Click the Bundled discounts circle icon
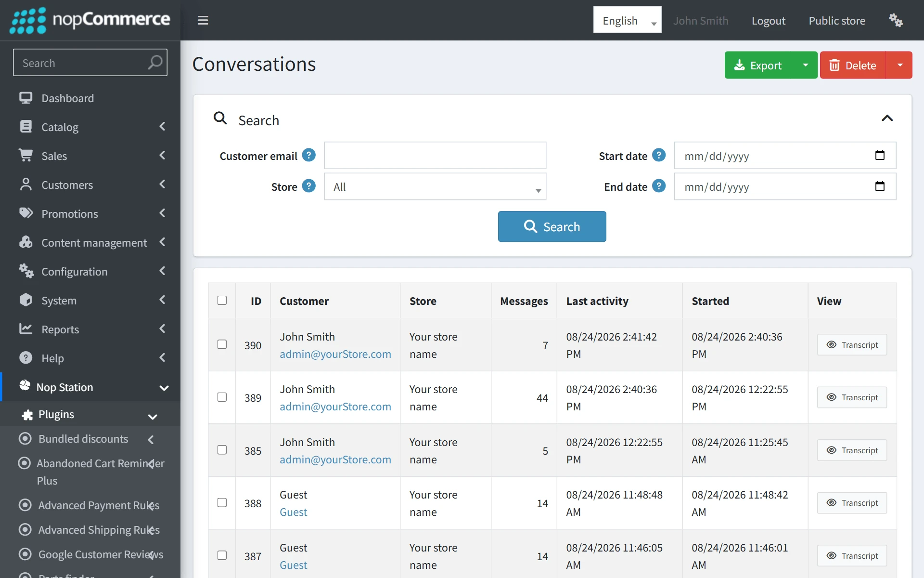 click(x=25, y=438)
